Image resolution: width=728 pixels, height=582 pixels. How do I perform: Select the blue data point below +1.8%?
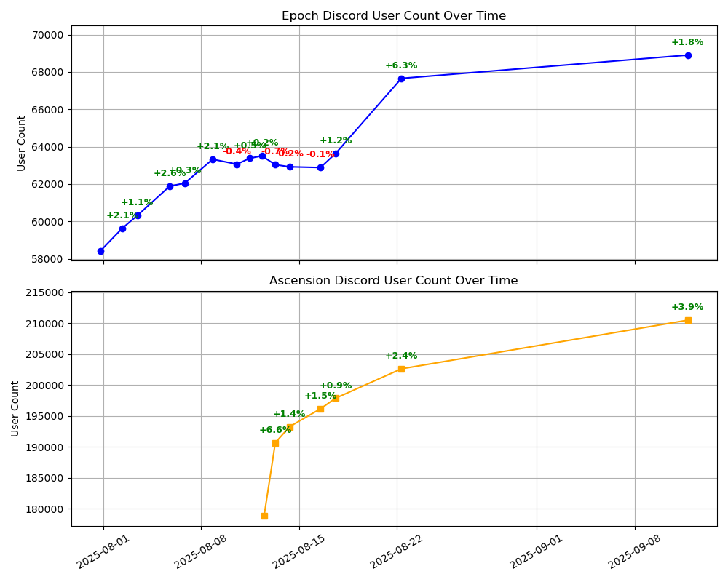click(688, 56)
